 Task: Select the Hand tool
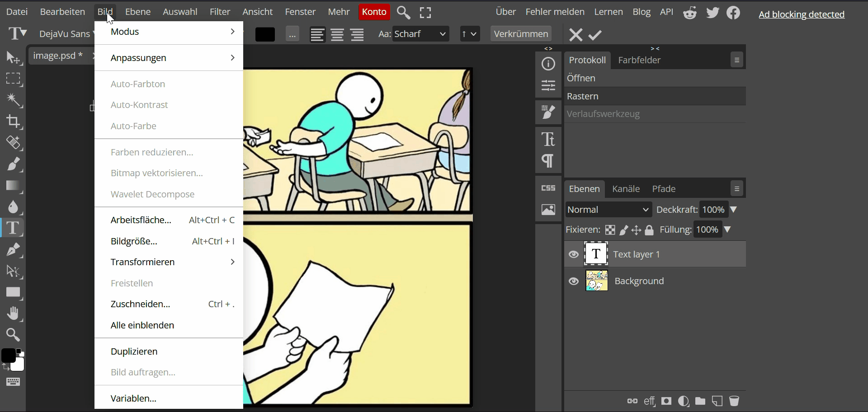coord(13,314)
